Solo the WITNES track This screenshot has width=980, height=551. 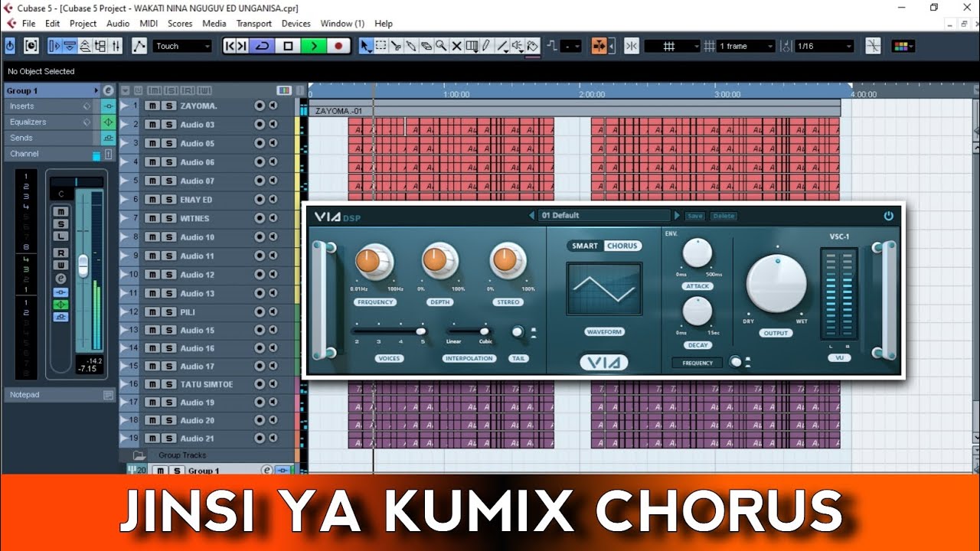169,218
